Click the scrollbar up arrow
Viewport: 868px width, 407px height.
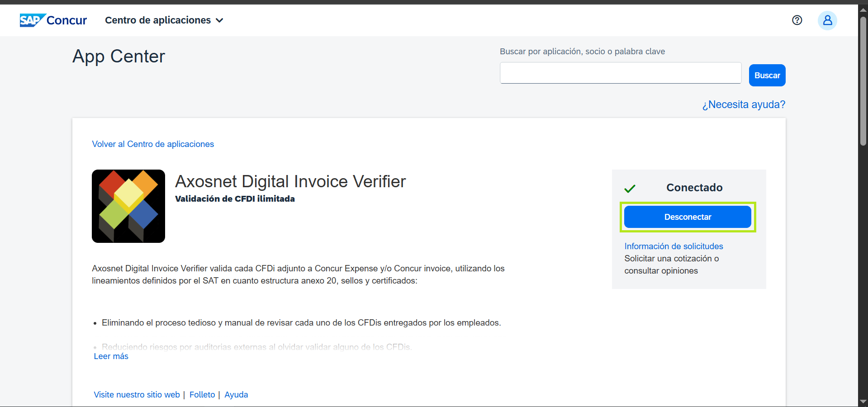pyautogui.click(x=863, y=9)
